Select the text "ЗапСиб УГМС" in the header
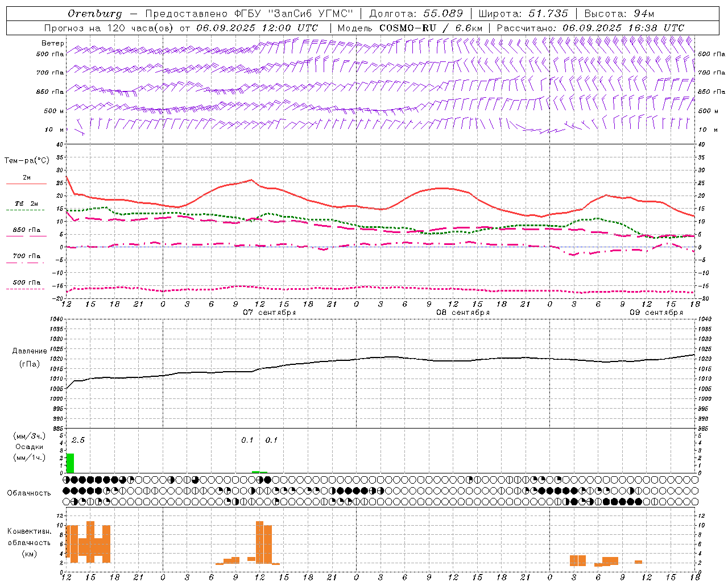 310,14
